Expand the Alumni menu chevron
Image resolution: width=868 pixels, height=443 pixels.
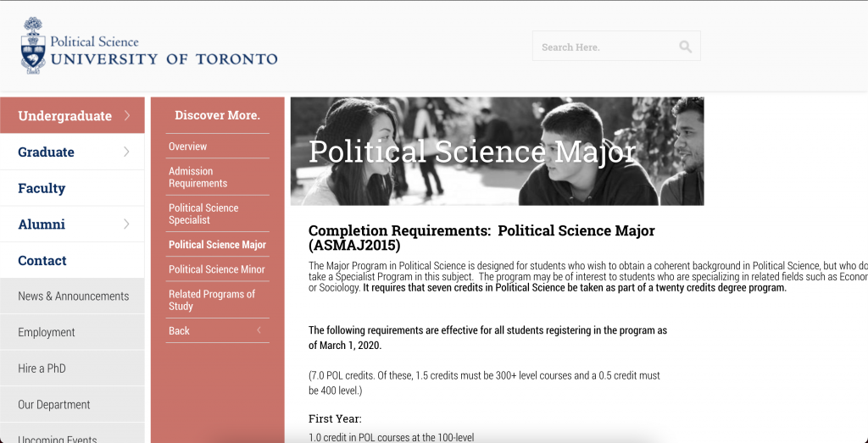(x=127, y=224)
